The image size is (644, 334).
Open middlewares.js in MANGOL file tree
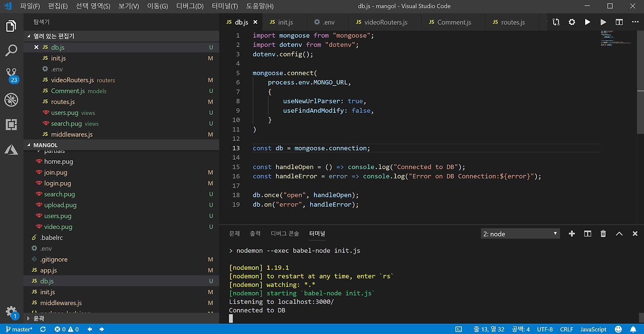click(x=61, y=303)
